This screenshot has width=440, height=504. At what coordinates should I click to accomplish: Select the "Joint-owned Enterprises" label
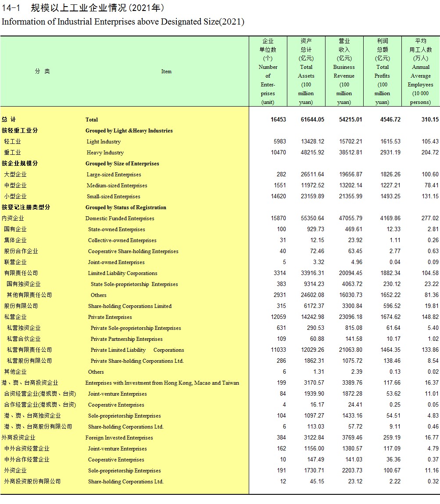tap(116, 262)
